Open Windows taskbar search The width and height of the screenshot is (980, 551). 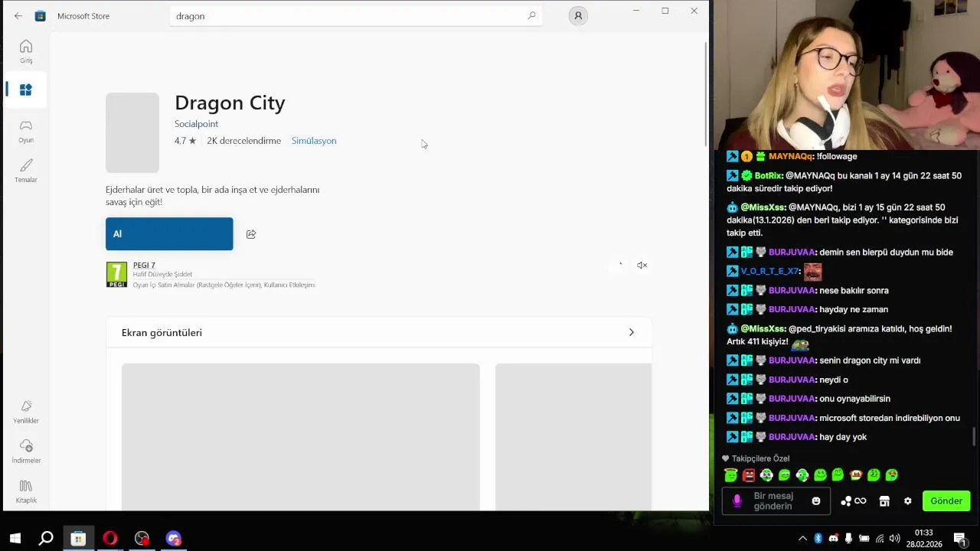pyautogui.click(x=46, y=539)
